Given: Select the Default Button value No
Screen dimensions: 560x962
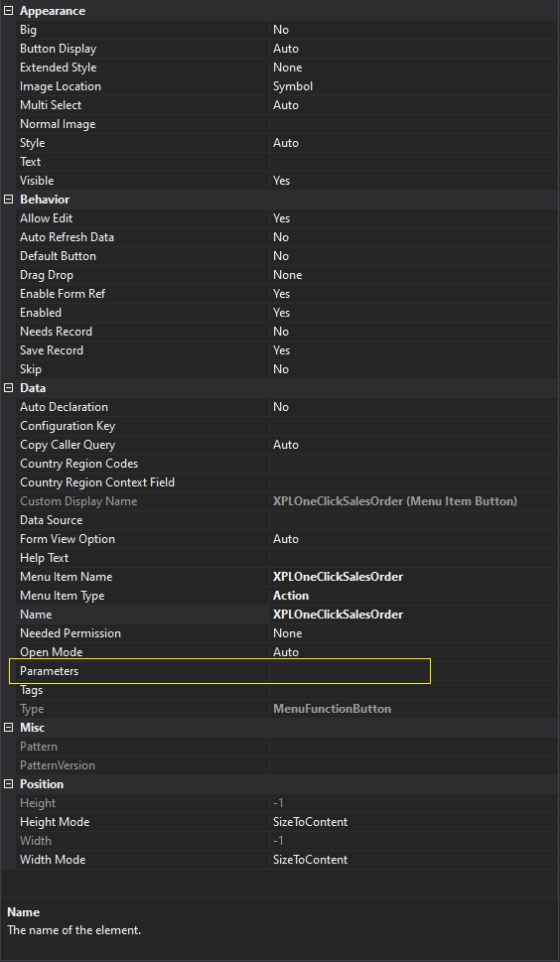Looking at the screenshot, I should (x=281, y=256).
